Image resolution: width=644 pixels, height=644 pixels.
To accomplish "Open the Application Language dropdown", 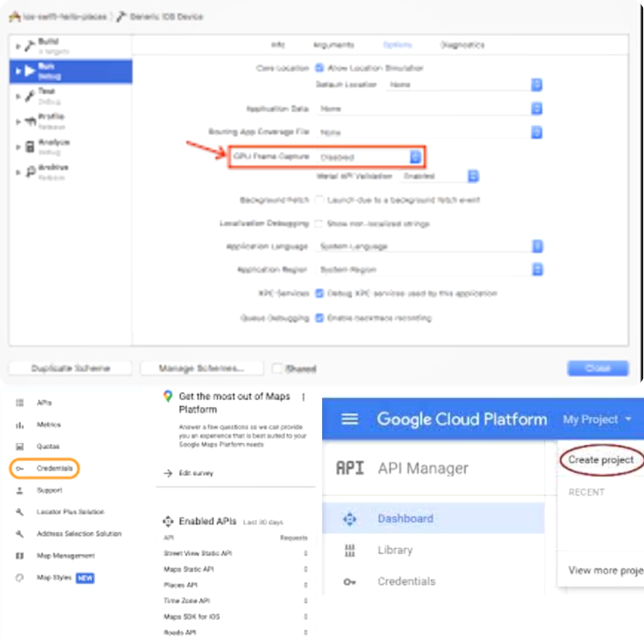I will click(x=537, y=246).
